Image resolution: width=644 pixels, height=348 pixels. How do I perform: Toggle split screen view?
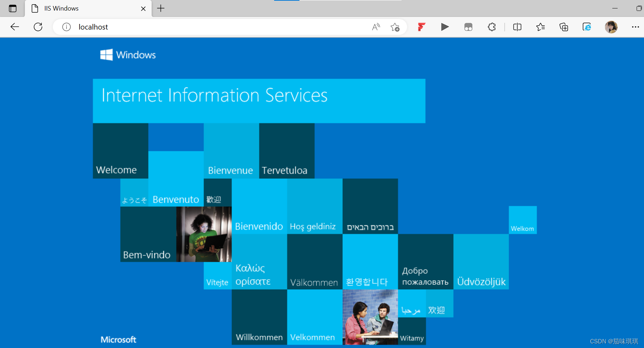(517, 27)
